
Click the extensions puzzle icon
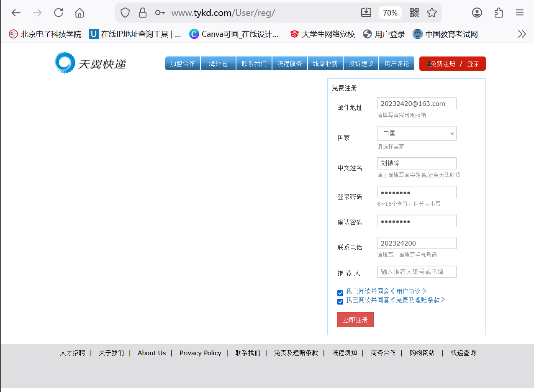coord(498,13)
